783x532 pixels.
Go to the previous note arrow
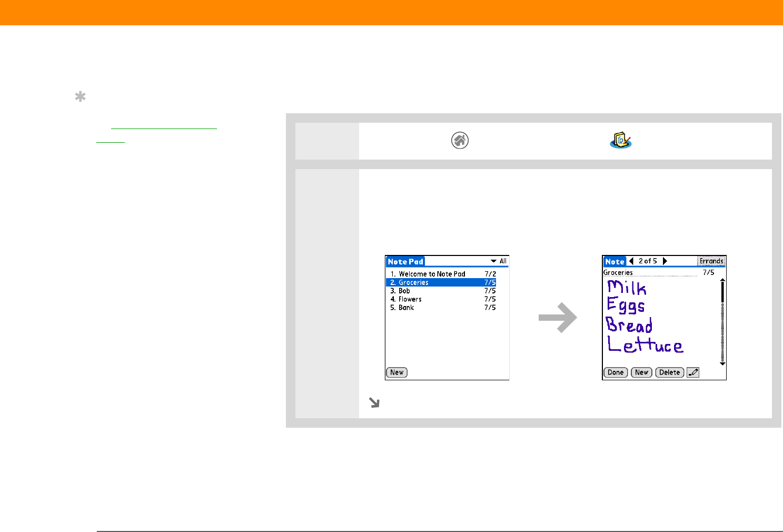tap(631, 261)
